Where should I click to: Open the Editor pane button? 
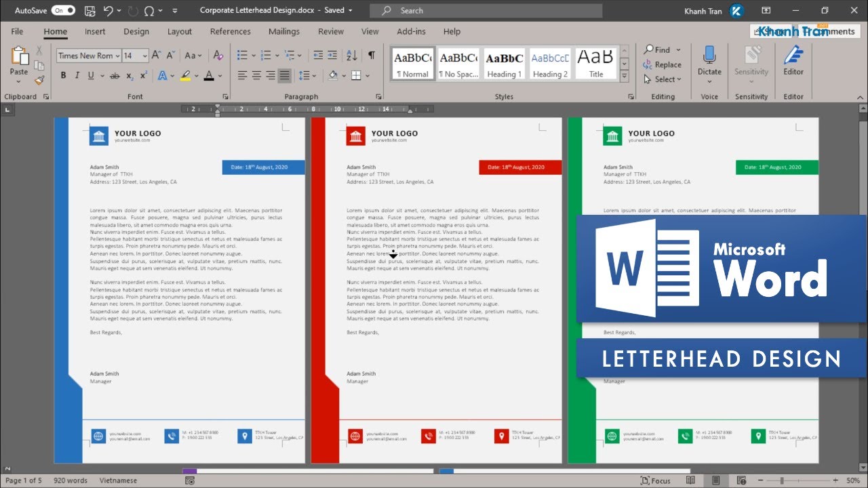pyautogui.click(x=793, y=61)
